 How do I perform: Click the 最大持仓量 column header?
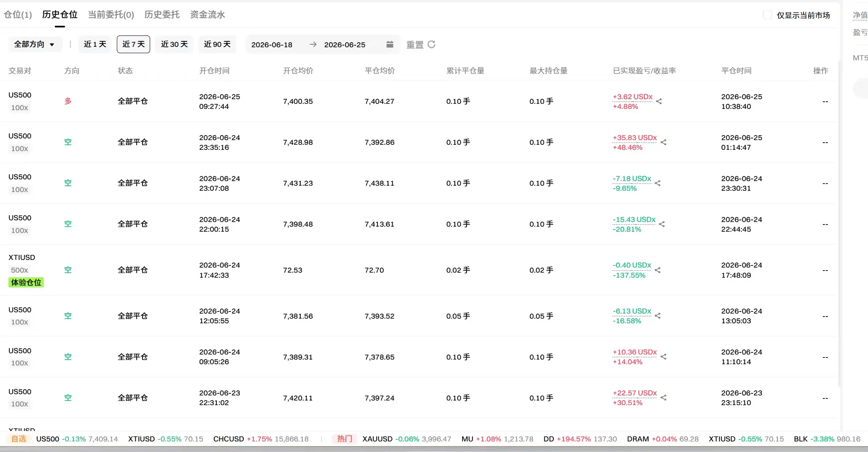coord(548,70)
